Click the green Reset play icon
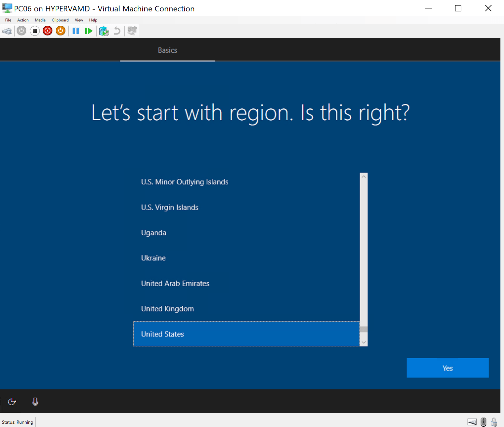Viewport: 504px width, 427px height. pos(89,31)
